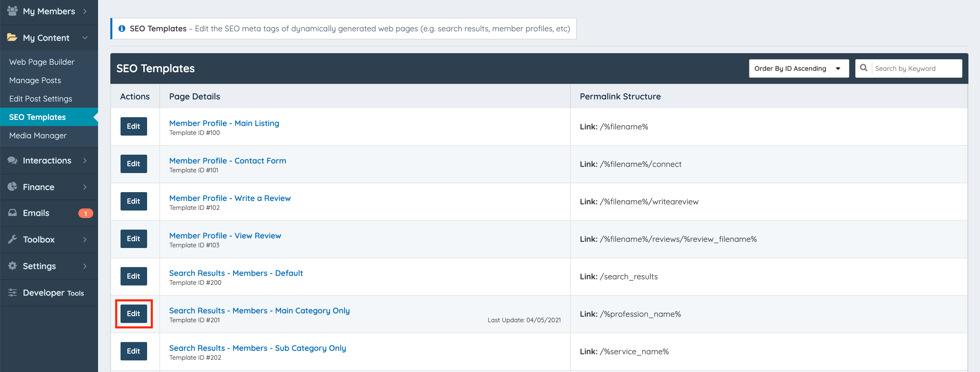Click the Toolbox wrench icon
This screenshot has width=980, height=372.
tap(12, 239)
